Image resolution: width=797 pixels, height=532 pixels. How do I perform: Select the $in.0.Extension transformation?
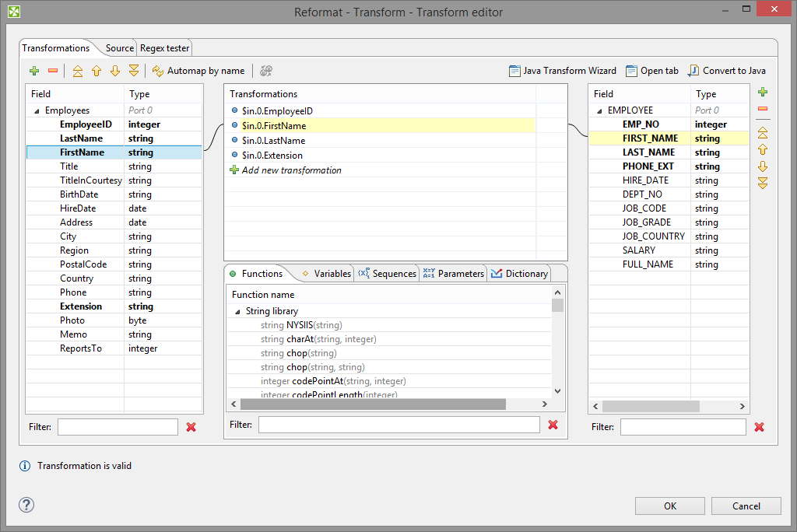pyautogui.click(x=380, y=156)
